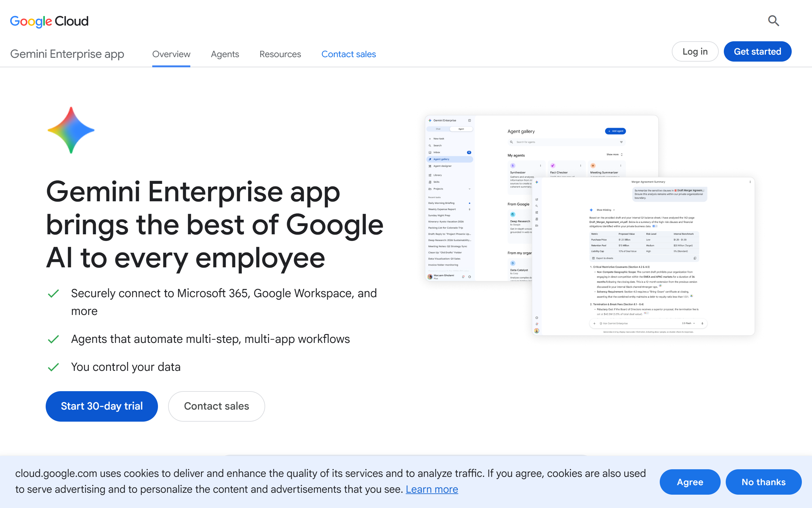Click the main headline about Google AI
The image size is (812, 508).
(214, 224)
